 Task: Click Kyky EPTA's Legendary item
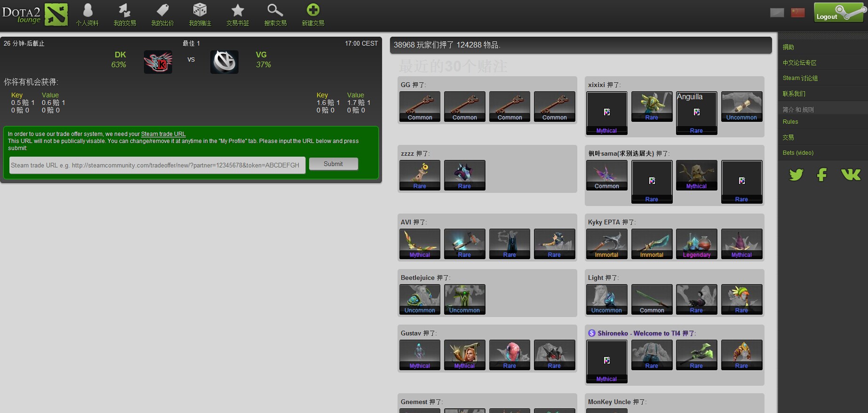696,244
